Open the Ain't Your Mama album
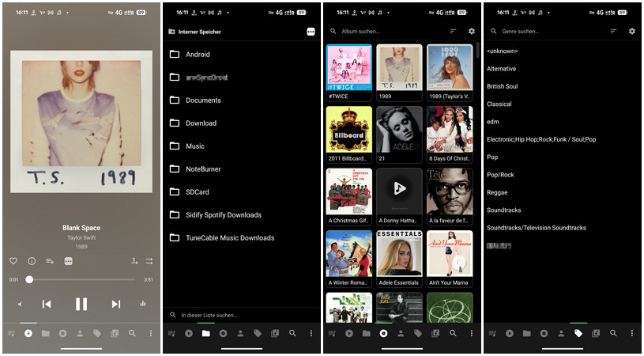Viewport: 644px width, 356px height. coord(450,259)
